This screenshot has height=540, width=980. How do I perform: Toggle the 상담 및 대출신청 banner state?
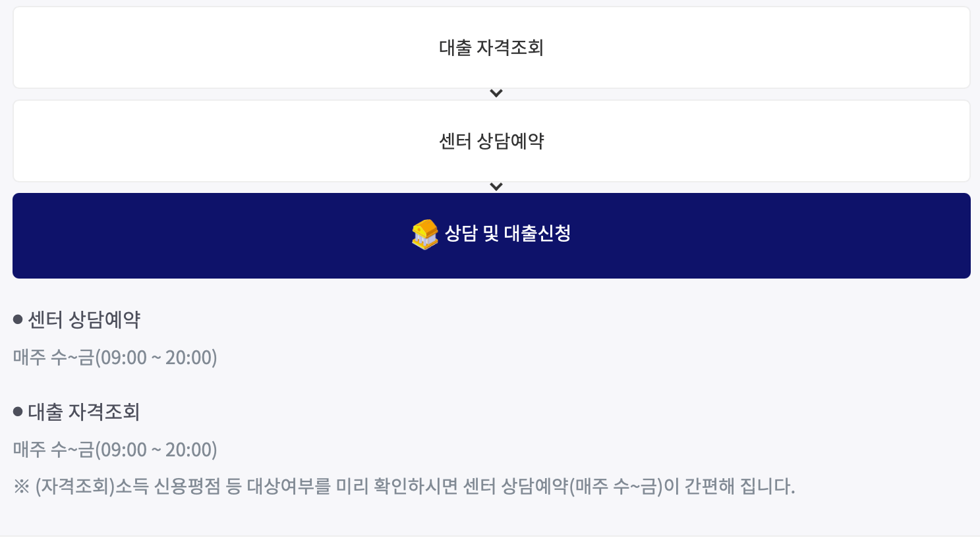tap(490, 235)
